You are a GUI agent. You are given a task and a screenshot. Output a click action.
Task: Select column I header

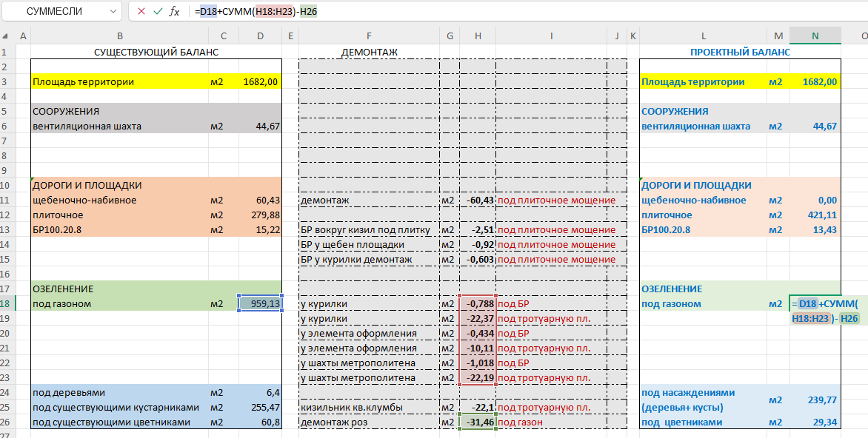pos(551,36)
